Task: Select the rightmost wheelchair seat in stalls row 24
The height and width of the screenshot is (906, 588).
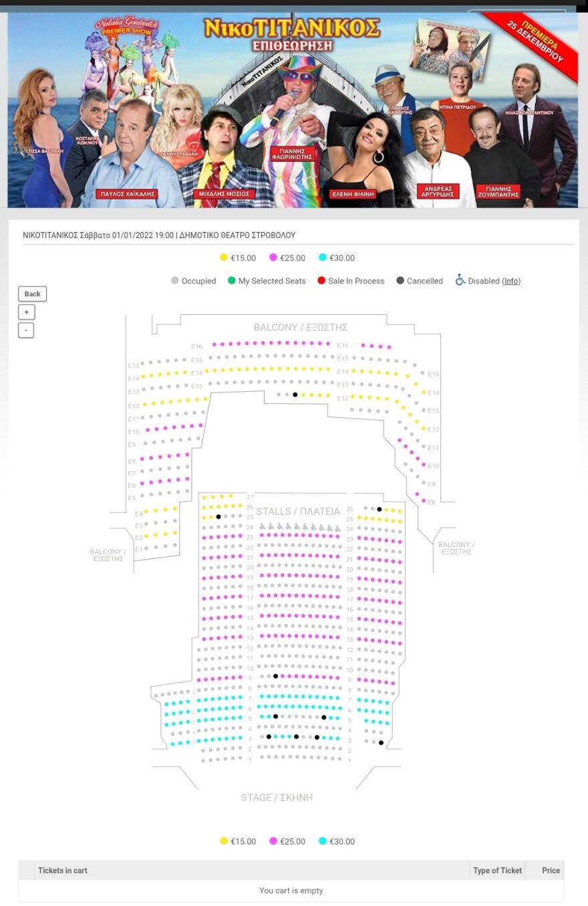Action: (338, 528)
